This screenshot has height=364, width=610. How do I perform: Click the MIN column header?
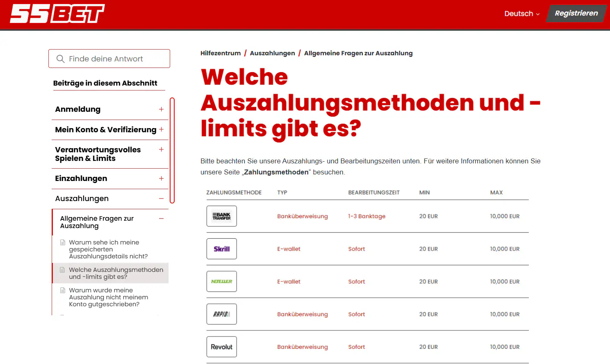(x=425, y=192)
